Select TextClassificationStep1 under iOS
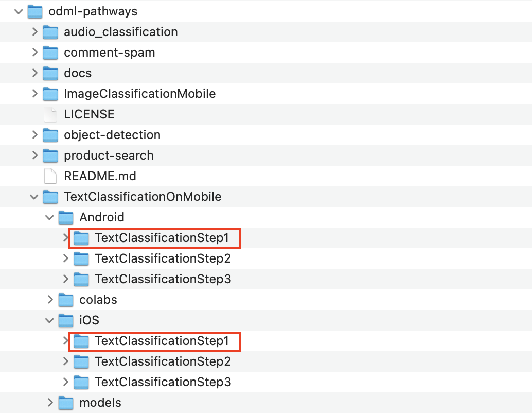This screenshot has width=532, height=414. (163, 341)
